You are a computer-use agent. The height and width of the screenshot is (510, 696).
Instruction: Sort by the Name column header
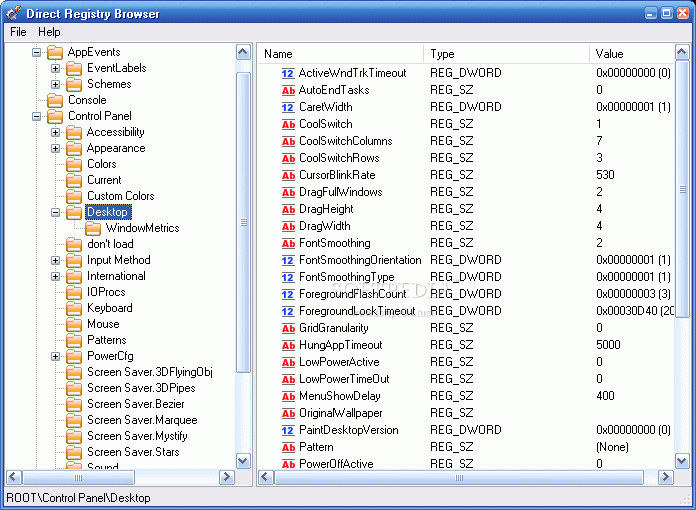tap(340, 54)
